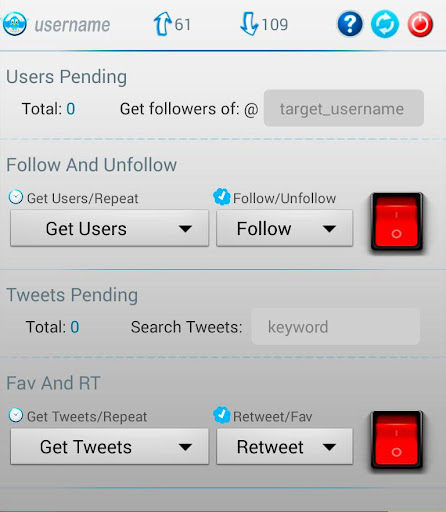The width and height of the screenshot is (446, 512).
Task: Expand the Get Tweets dropdown
Action: (110, 447)
